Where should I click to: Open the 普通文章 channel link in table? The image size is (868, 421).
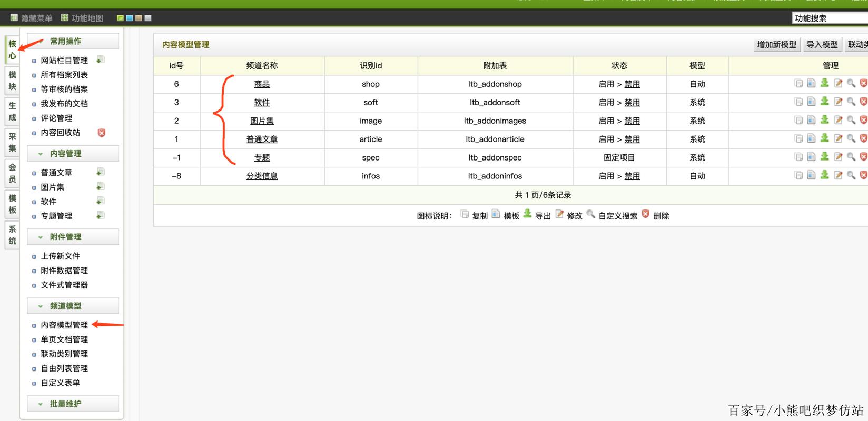click(262, 139)
